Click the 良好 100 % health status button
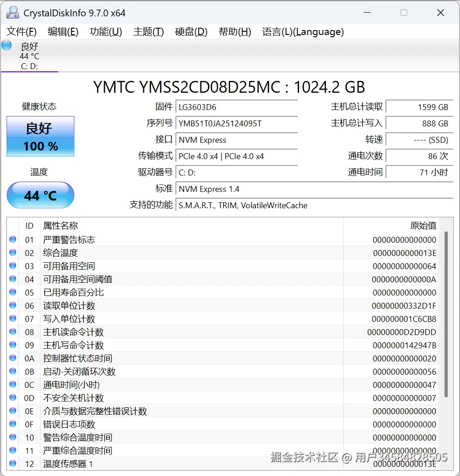 click(40, 136)
